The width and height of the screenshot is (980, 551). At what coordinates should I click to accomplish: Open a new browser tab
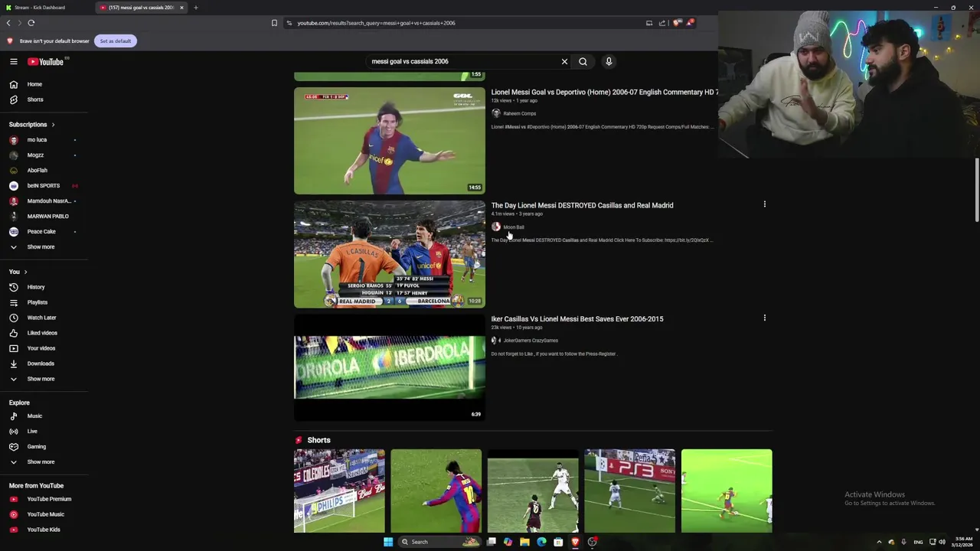(195, 8)
